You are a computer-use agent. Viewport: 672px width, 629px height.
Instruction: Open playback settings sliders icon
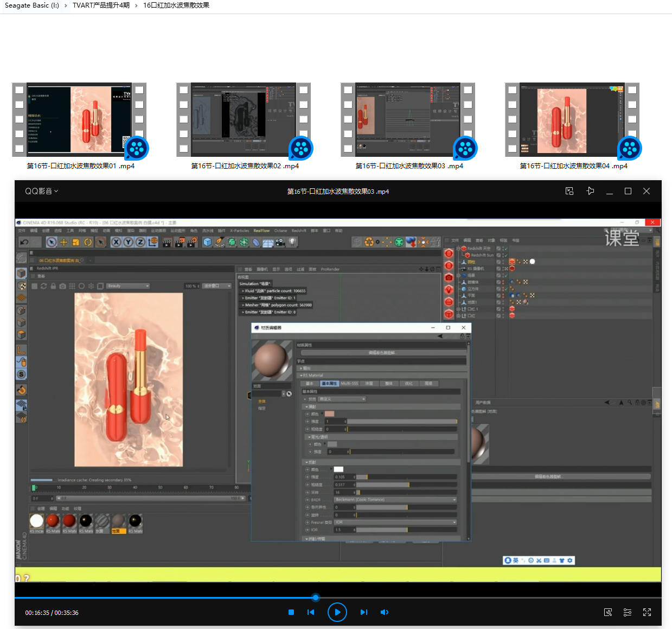[628, 612]
